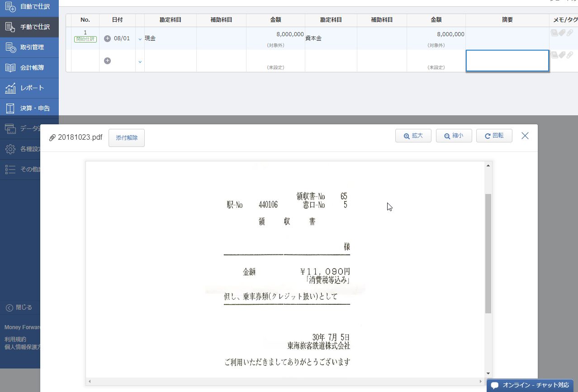This screenshot has width=578, height=392.
Task: Click the 回転 rotate button
Action: pos(494,136)
